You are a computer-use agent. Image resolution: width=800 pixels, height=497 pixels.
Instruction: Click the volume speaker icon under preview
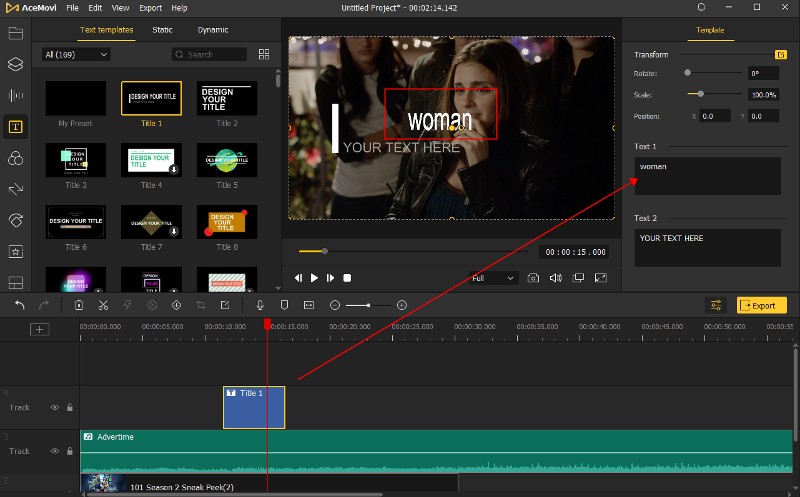556,278
